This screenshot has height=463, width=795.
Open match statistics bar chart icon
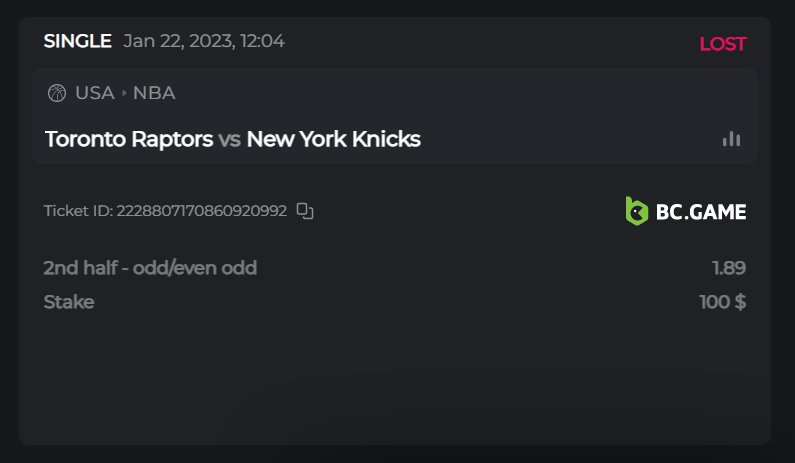(x=732, y=139)
